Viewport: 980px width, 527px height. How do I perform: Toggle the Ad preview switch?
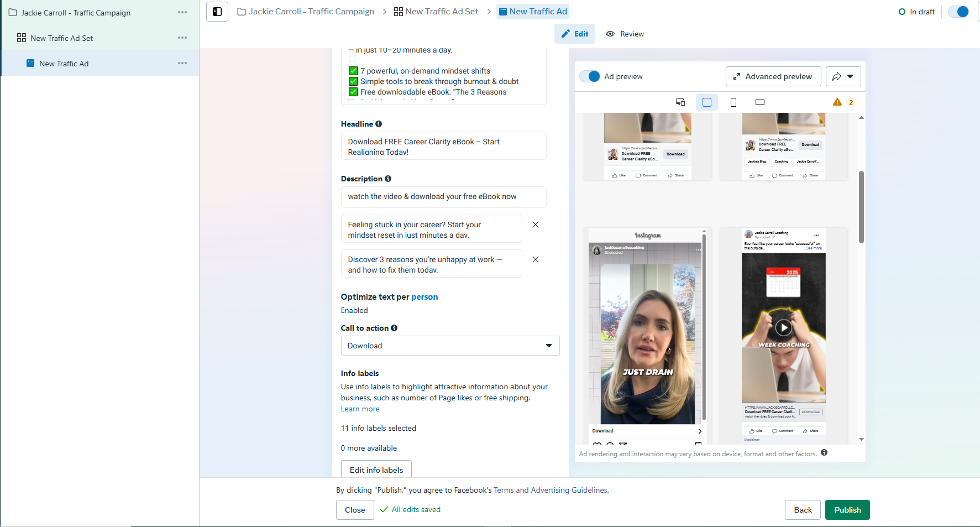click(590, 76)
